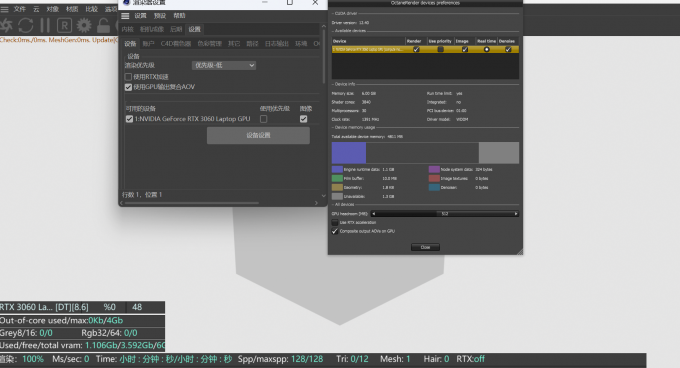680x368 pixels.
Task: Click the purple Node system data swatch
Action: click(x=434, y=169)
